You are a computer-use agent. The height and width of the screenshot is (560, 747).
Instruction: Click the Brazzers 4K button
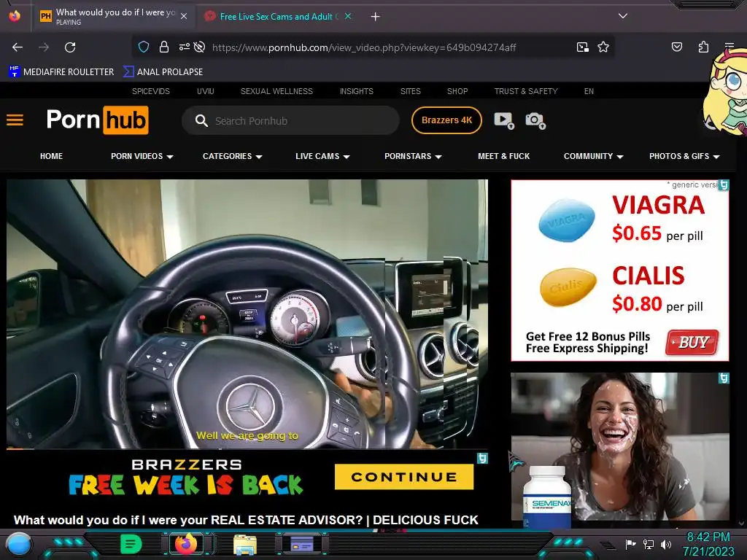coord(446,120)
